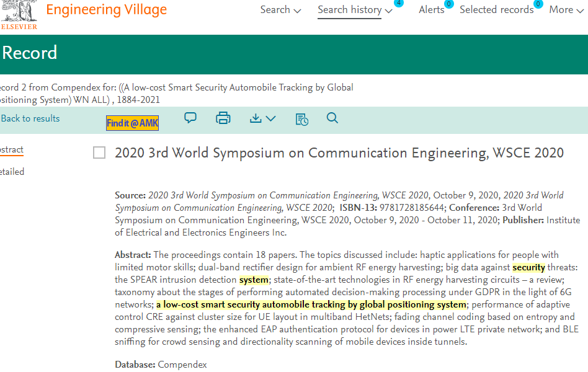Expand the download options chevron

271,118
